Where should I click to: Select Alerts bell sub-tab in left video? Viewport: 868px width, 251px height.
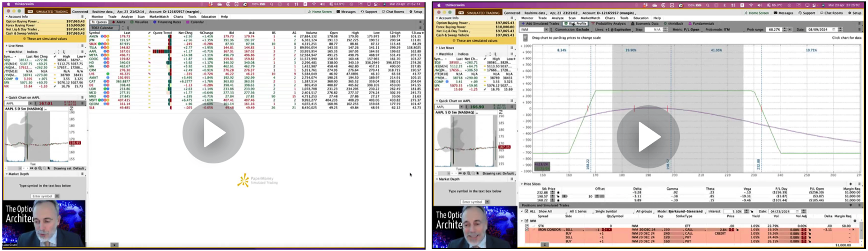coord(119,22)
